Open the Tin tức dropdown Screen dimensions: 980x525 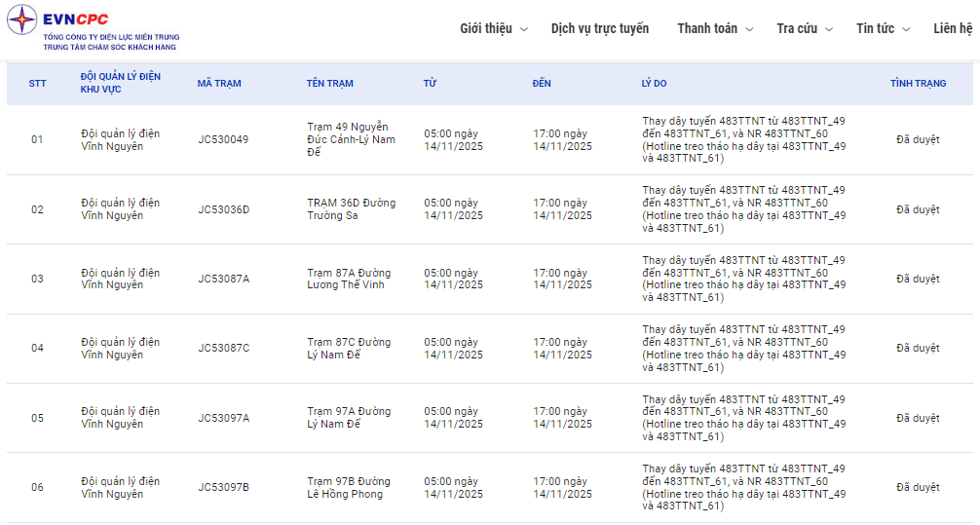(x=883, y=28)
